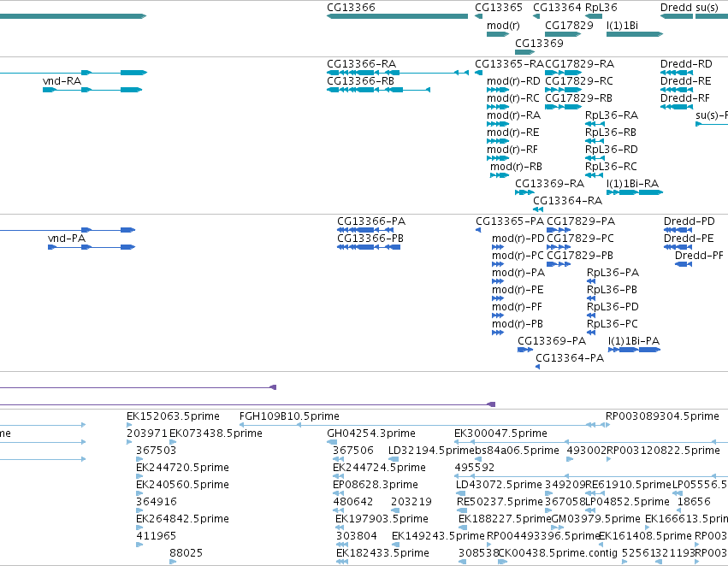Click the CG13369-PA protein label

click(x=552, y=341)
